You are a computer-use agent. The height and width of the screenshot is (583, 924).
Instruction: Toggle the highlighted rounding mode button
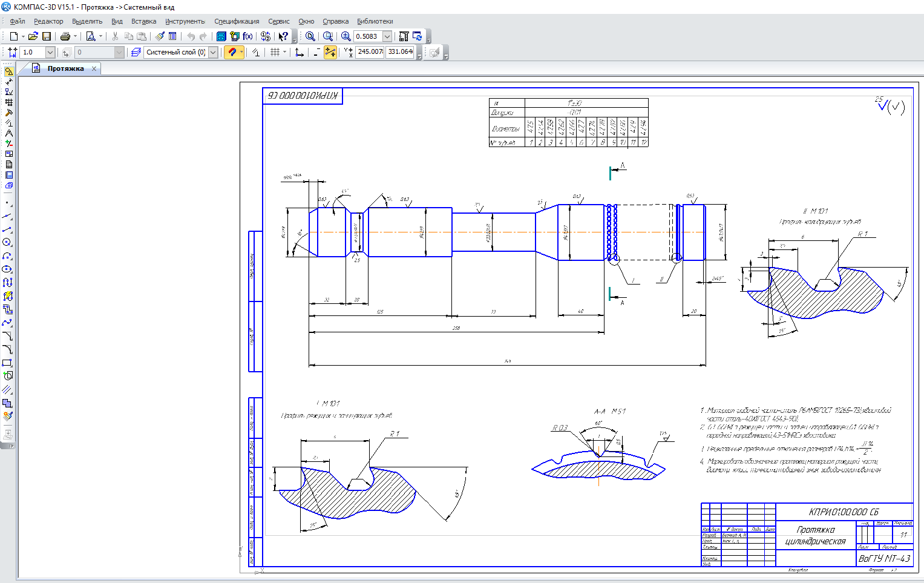coord(330,52)
